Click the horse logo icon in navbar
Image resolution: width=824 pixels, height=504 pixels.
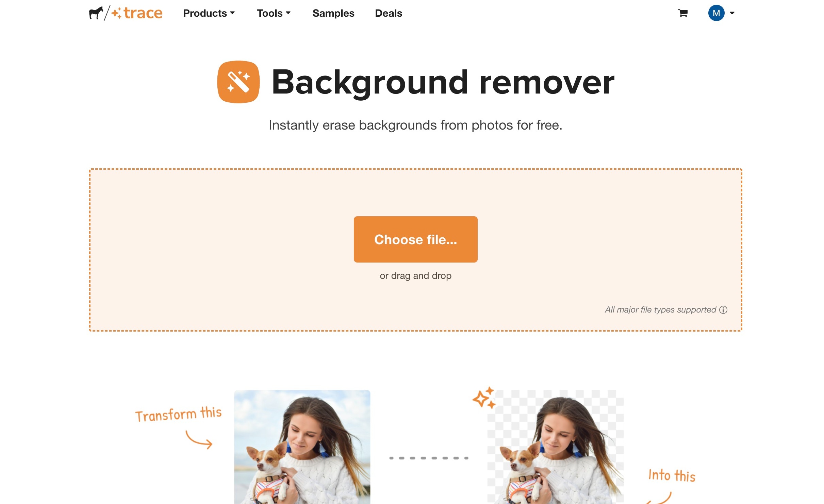click(x=95, y=13)
